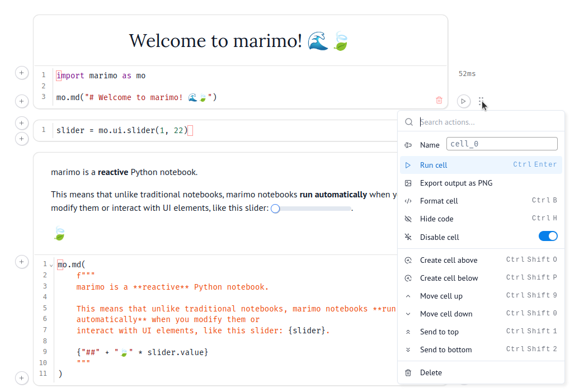Add a cell below the slider definition cell

(22, 139)
